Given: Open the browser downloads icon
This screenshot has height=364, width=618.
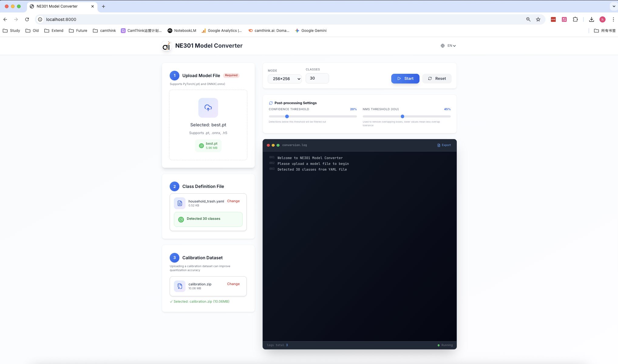Looking at the screenshot, I should (591, 19).
